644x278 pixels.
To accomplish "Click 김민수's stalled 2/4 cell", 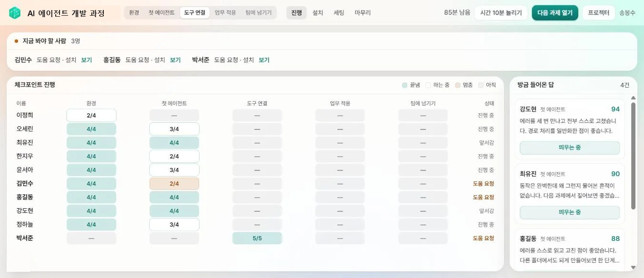I will [x=174, y=184].
